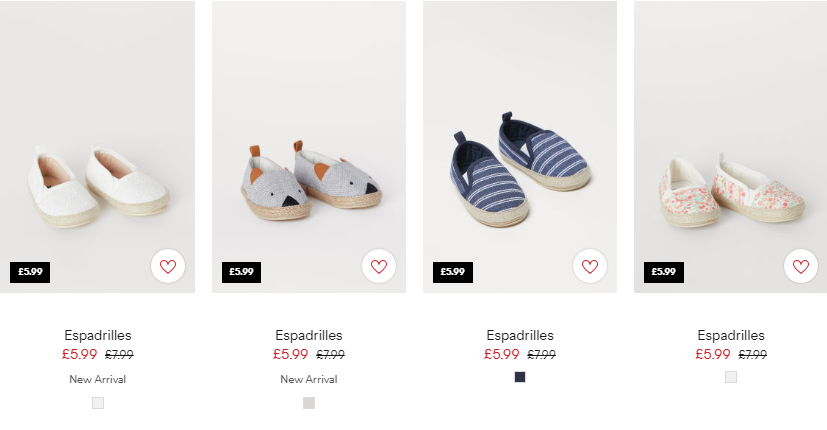827x430 pixels.
Task: Select navy colour swatch under striped espadrilles
Action: (520, 377)
